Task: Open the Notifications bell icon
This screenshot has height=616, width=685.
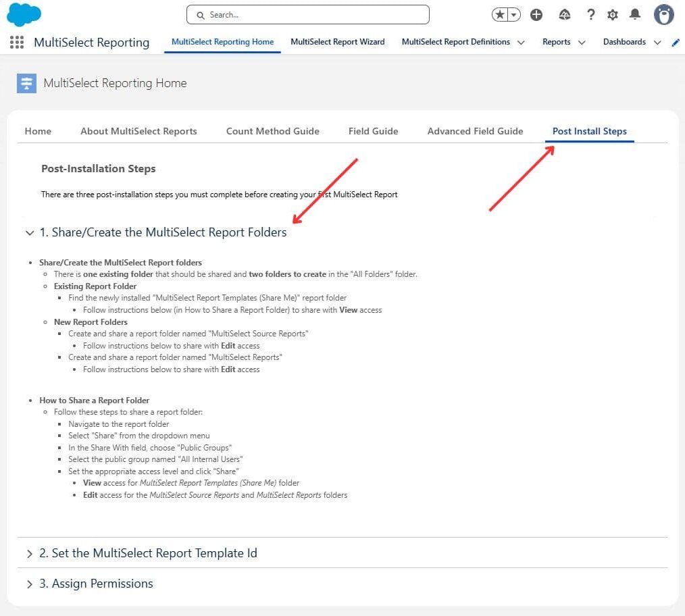Action: pos(635,15)
